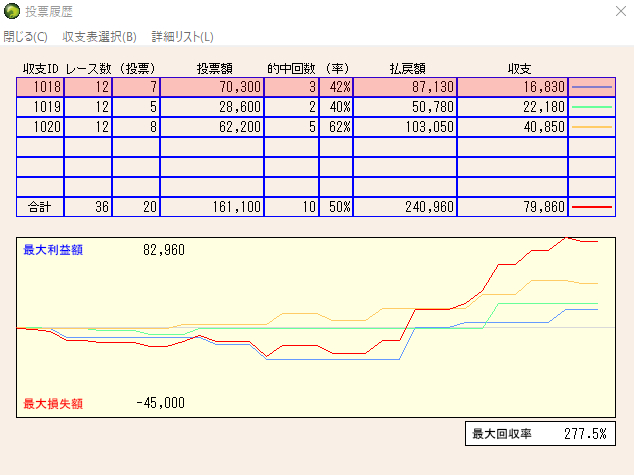
Task: Click the blue line swatch for 1018
Action: tap(591, 88)
